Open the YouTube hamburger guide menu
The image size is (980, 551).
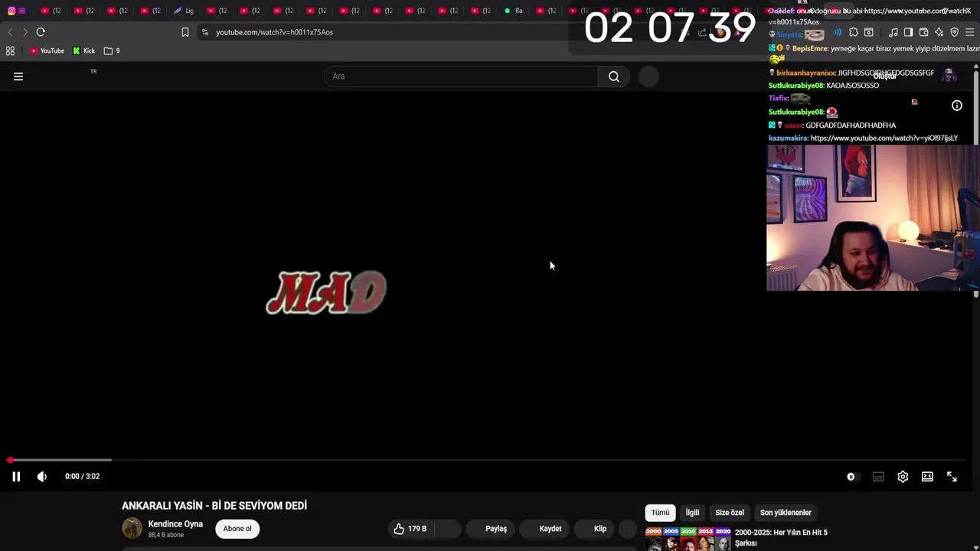point(18,77)
